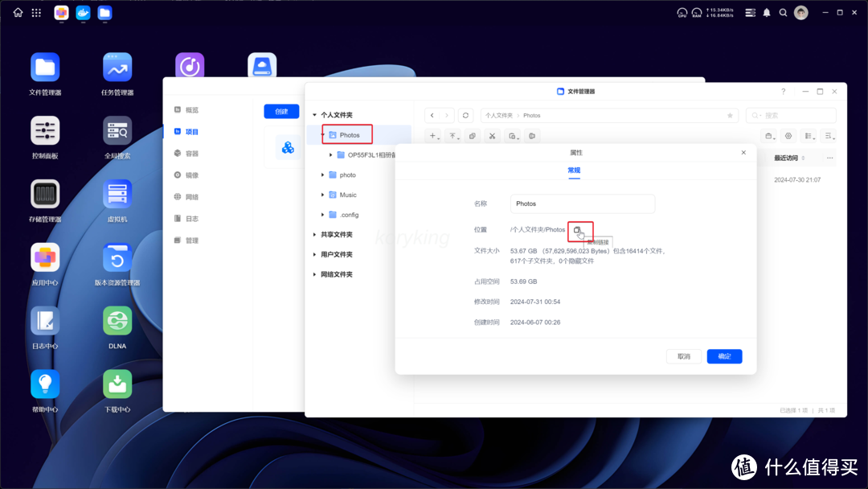Click the Cancel (取消) button in the Properties dialog
This screenshot has width=868, height=489.
pyautogui.click(x=684, y=356)
